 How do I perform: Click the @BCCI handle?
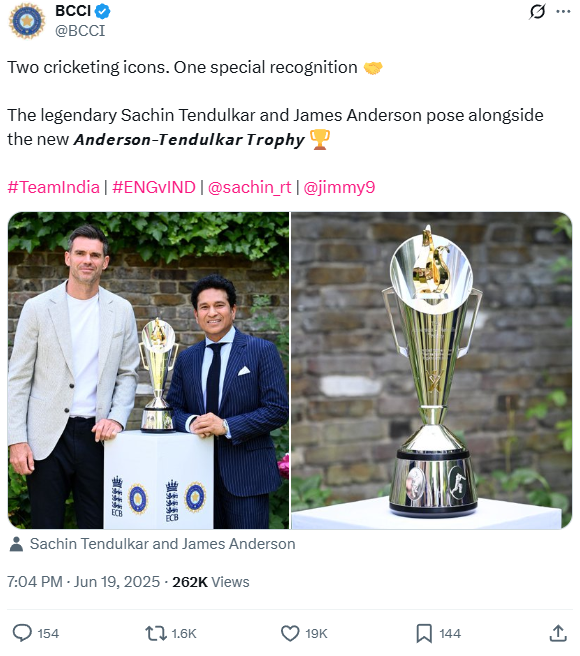click(x=80, y=31)
